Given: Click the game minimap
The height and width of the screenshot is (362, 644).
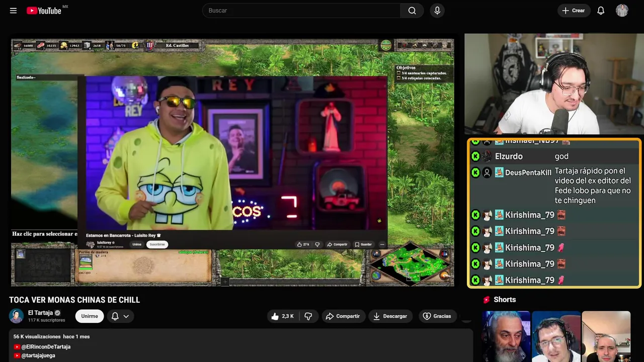Looking at the screenshot, I should click(x=411, y=263).
